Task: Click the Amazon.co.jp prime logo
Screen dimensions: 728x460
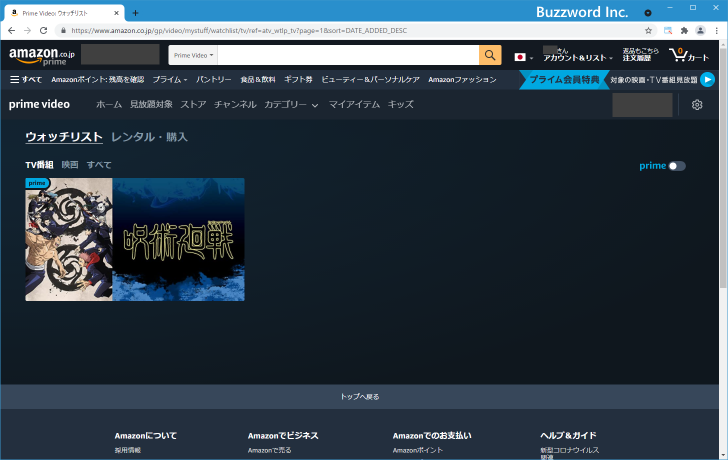Action: pyautogui.click(x=42, y=56)
